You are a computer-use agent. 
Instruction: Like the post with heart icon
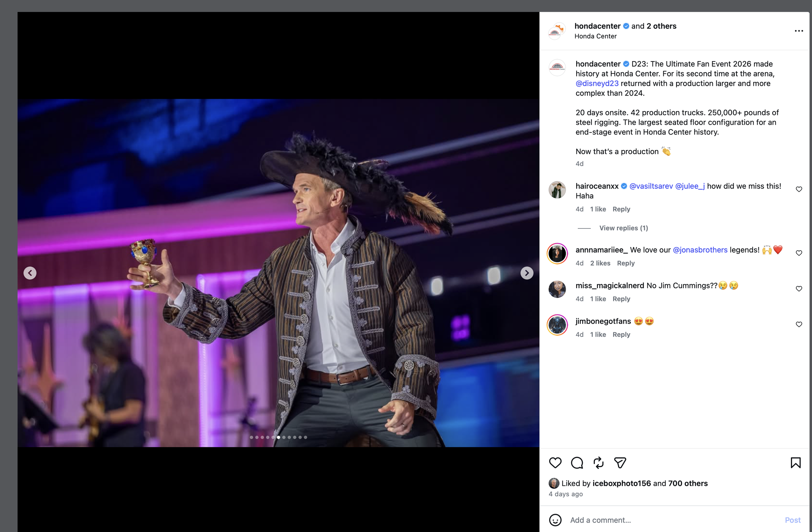pos(555,463)
